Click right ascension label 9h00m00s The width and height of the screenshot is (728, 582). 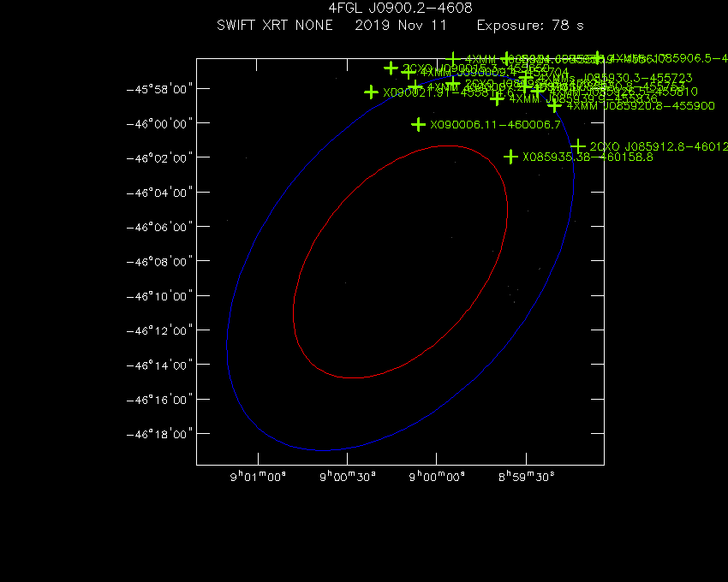coord(437,477)
